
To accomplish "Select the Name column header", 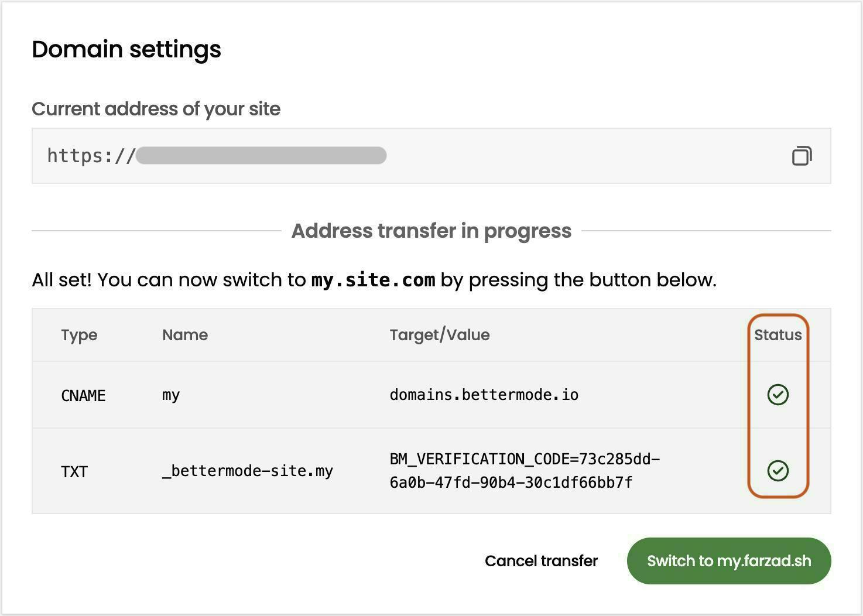I will (185, 335).
